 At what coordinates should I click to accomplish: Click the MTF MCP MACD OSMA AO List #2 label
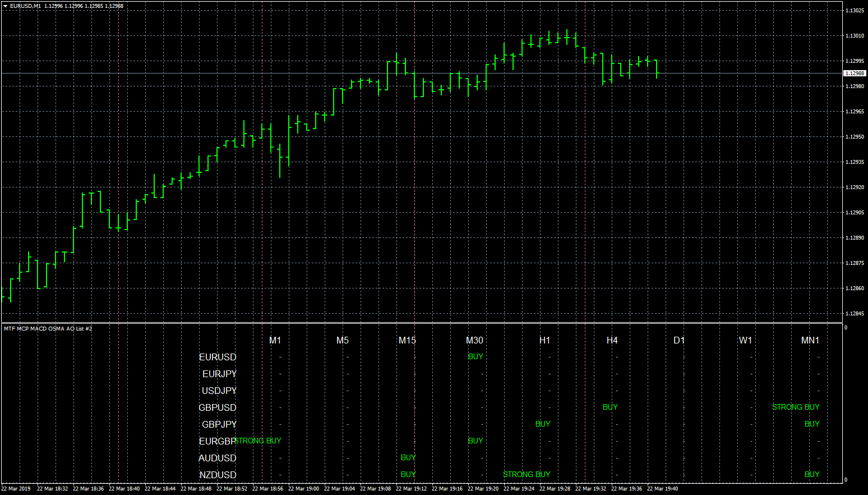point(48,328)
